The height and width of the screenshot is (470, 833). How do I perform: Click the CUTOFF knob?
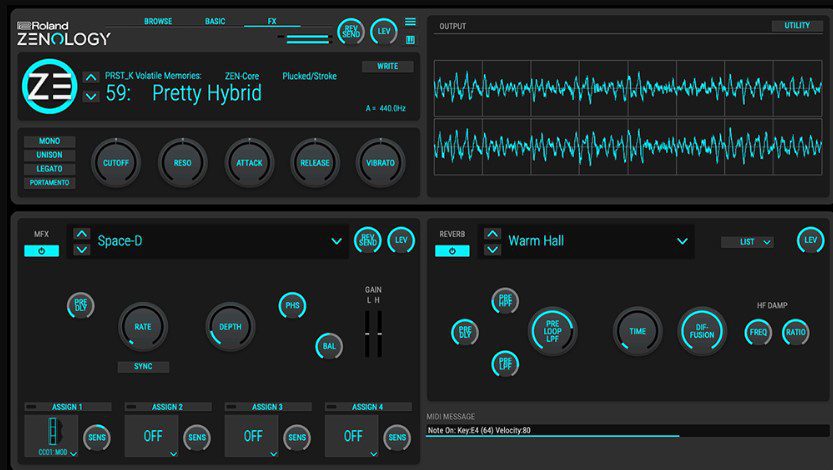[x=116, y=163]
